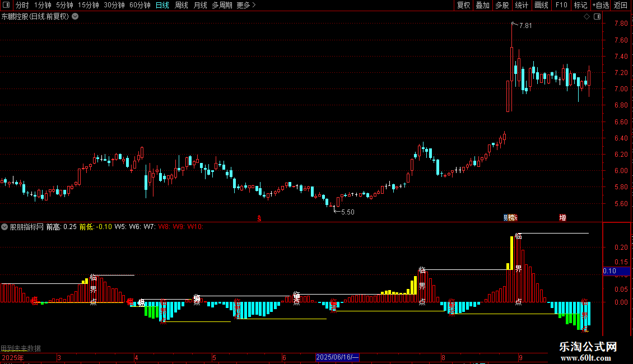Viewport: 633px width, 364px height.
Task: Switch to the 分时 intraday view
Action: pos(22,5)
